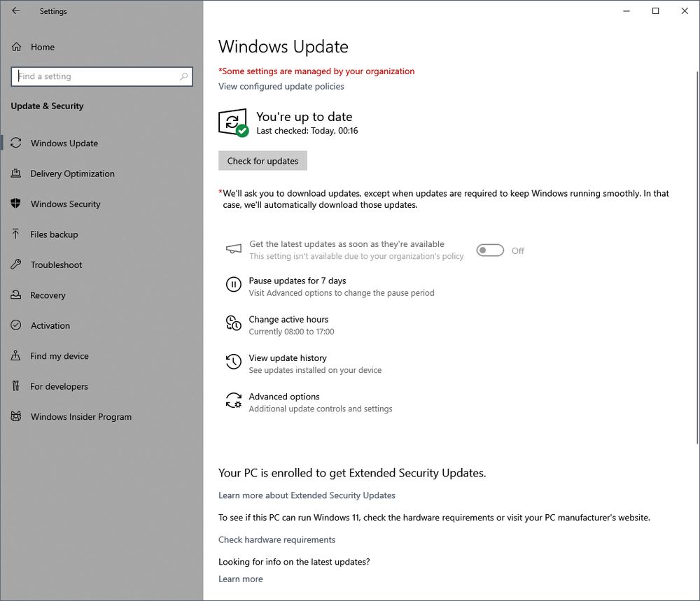Click the active hours clock icon
This screenshot has height=601, width=700.
tap(234, 323)
